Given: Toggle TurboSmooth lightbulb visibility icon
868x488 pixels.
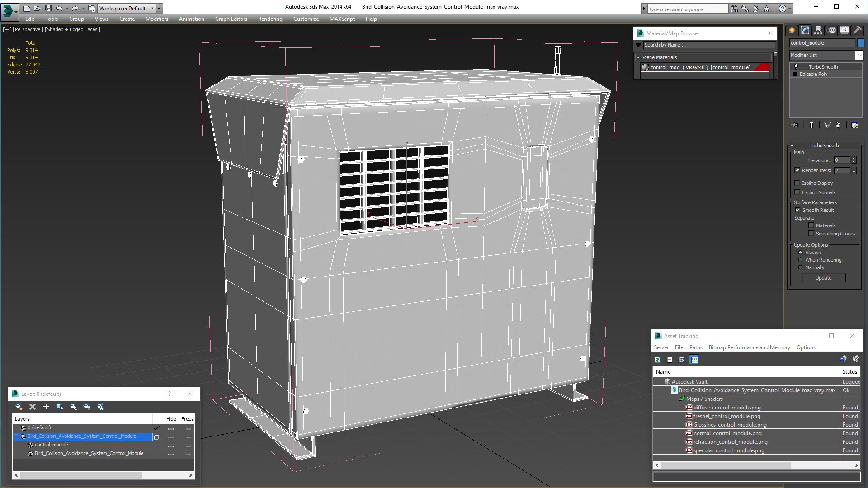Looking at the screenshot, I should click(x=796, y=67).
